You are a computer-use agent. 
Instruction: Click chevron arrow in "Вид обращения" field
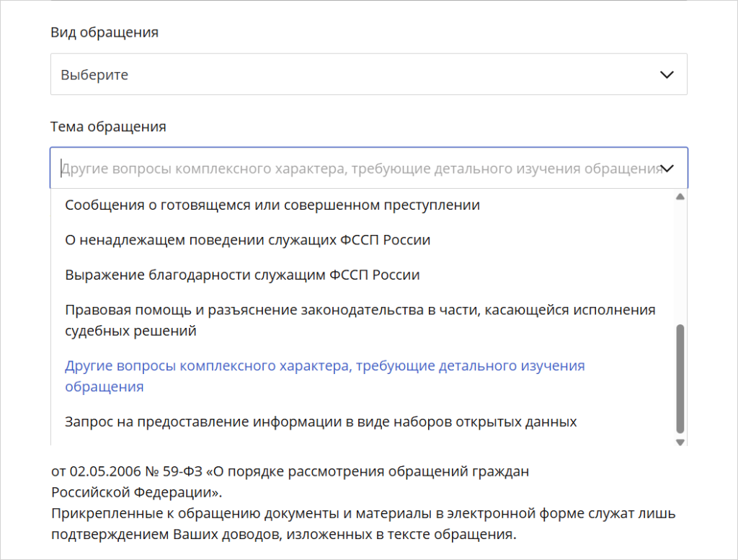point(667,74)
